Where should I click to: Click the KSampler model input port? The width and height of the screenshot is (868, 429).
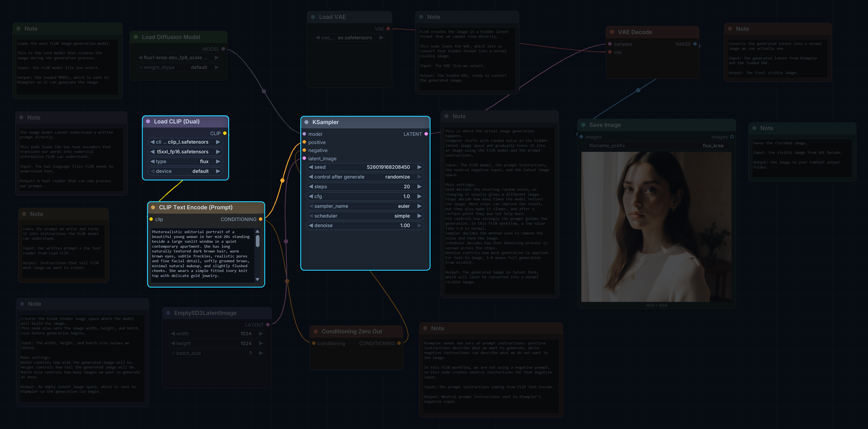click(x=304, y=134)
